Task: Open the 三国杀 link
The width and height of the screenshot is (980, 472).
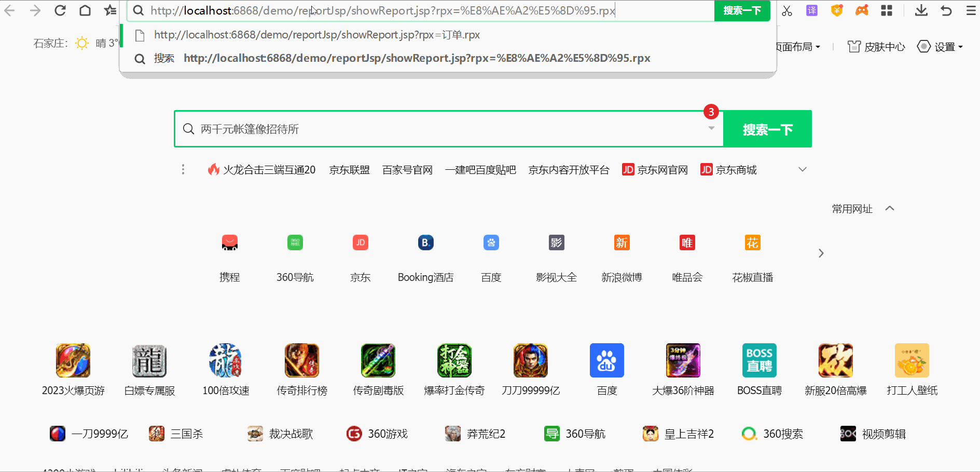Action: click(x=176, y=434)
